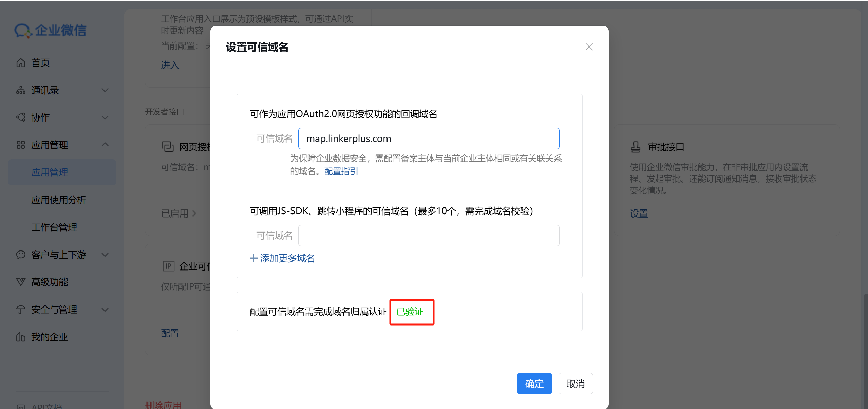Click the 我的企业 building icon
This screenshot has height=409, width=868.
click(21, 337)
